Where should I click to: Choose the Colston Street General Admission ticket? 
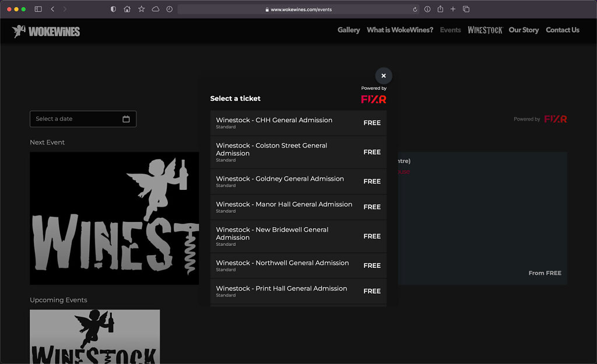(298, 152)
